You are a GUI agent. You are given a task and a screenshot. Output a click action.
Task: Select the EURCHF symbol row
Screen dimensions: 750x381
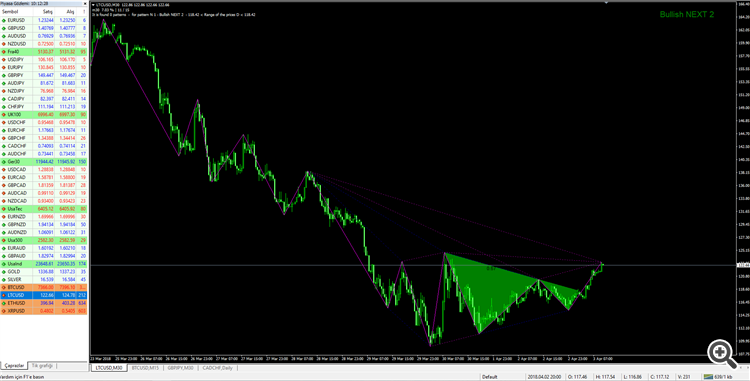coord(44,130)
